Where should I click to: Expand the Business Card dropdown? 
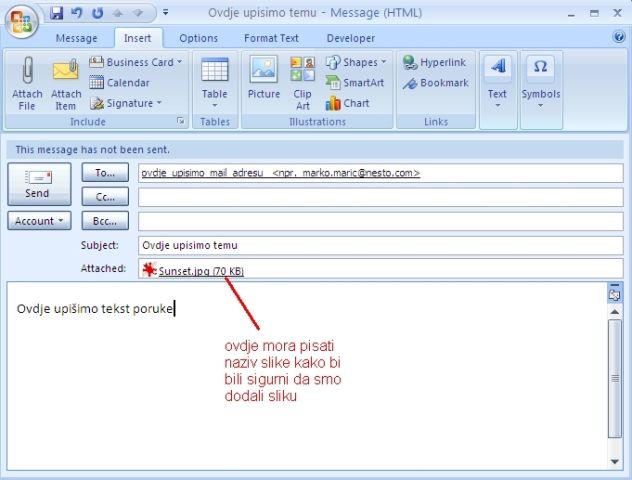pos(179,62)
